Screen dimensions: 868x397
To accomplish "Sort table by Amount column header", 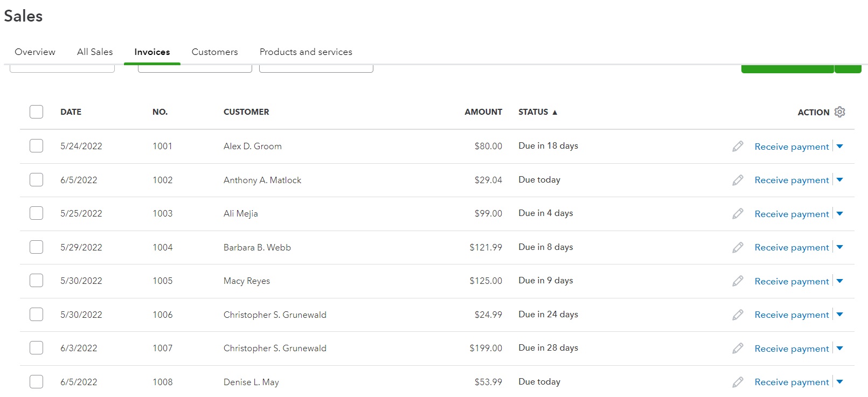I will click(483, 112).
